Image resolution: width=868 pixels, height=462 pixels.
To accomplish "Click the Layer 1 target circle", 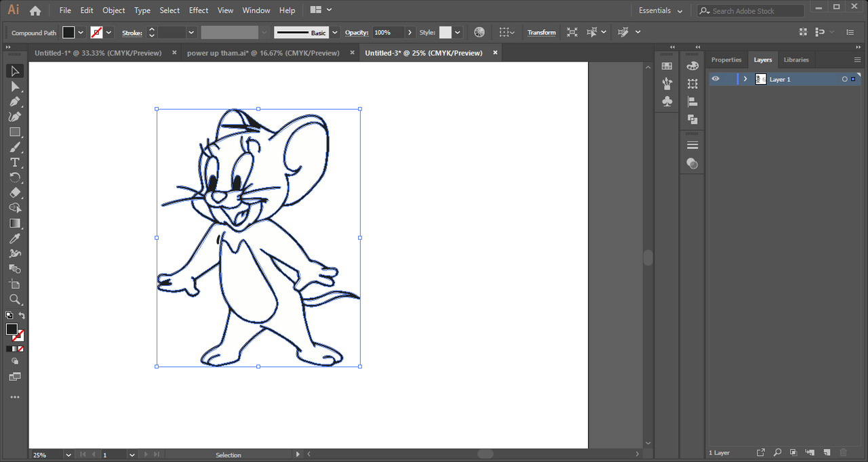I will pyautogui.click(x=844, y=79).
